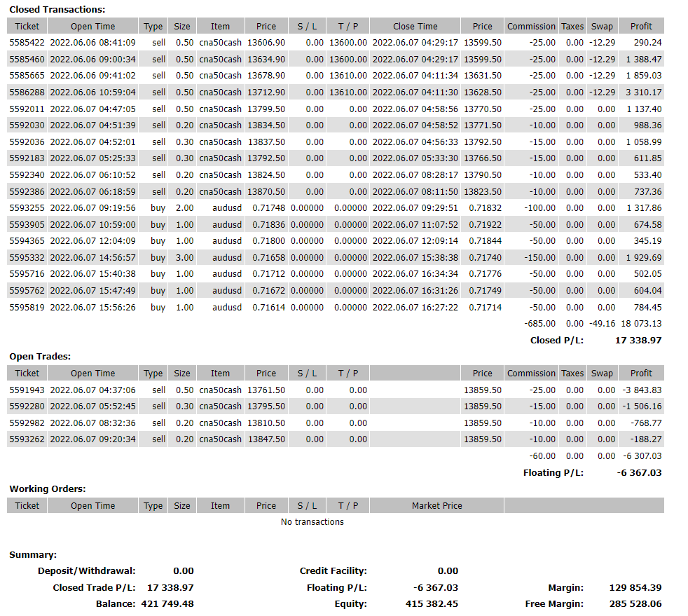Screen dimensions: 688x616
Task: Click profit value 1 859.03
Action: pyautogui.click(x=644, y=76)
